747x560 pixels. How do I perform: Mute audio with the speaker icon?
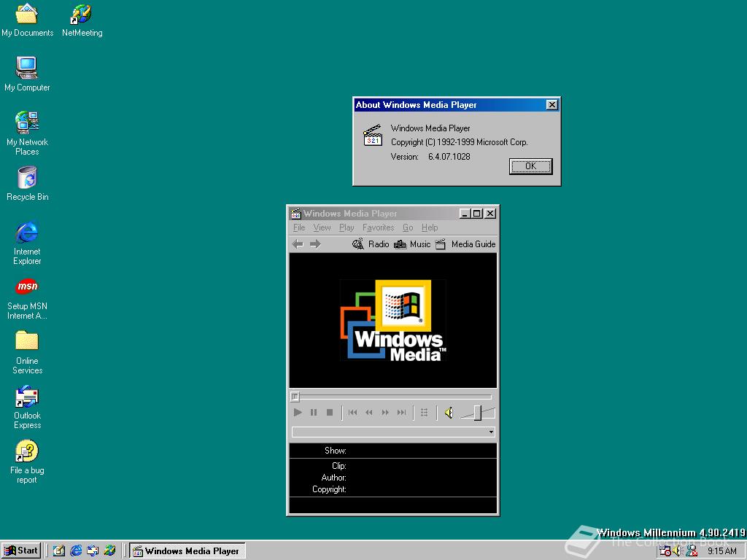pyautogui.click(x=449, y=413)
